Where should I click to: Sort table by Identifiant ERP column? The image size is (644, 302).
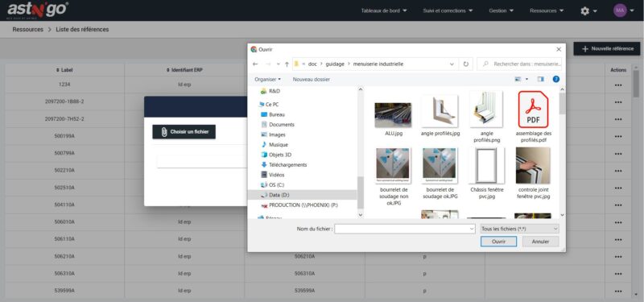click(184, 70)
